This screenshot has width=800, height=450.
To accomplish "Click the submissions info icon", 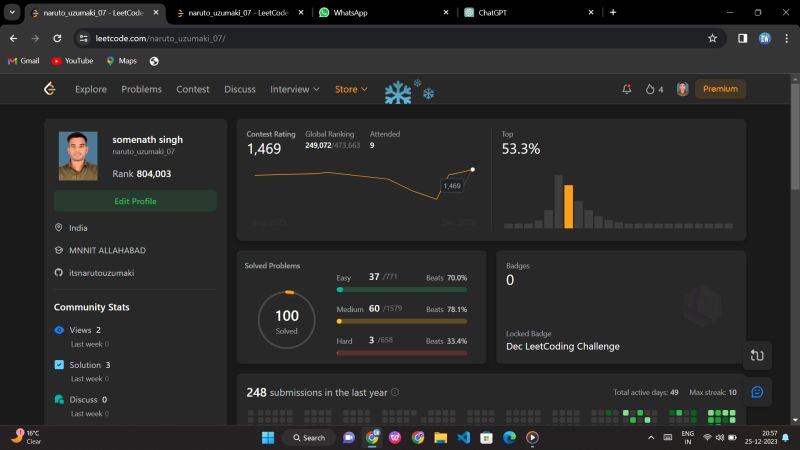I will click(395, 392).
